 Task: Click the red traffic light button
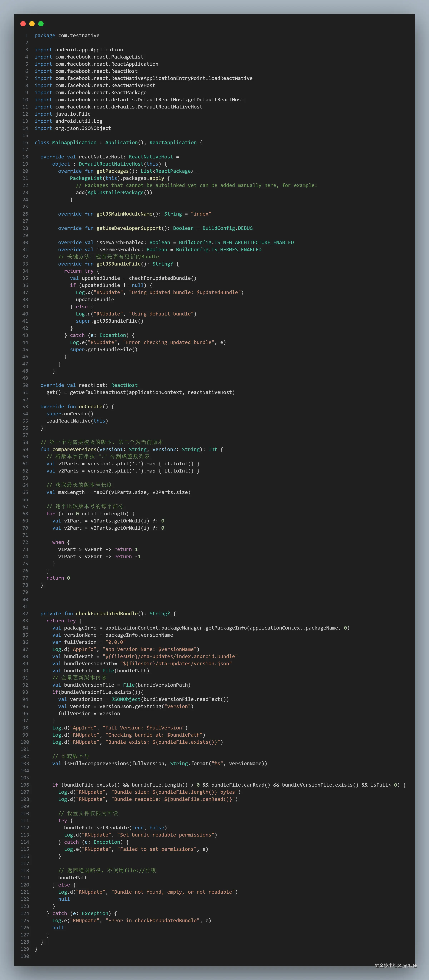[23, 24]
